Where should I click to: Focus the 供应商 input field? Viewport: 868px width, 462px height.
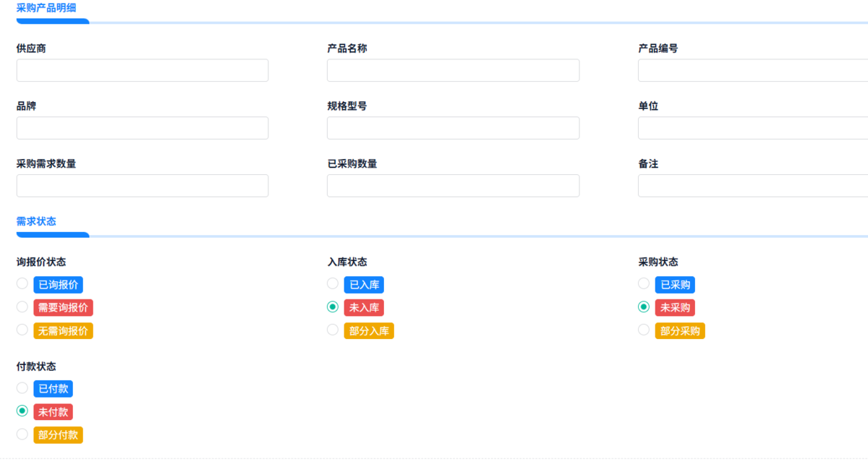tap(142, 70)
